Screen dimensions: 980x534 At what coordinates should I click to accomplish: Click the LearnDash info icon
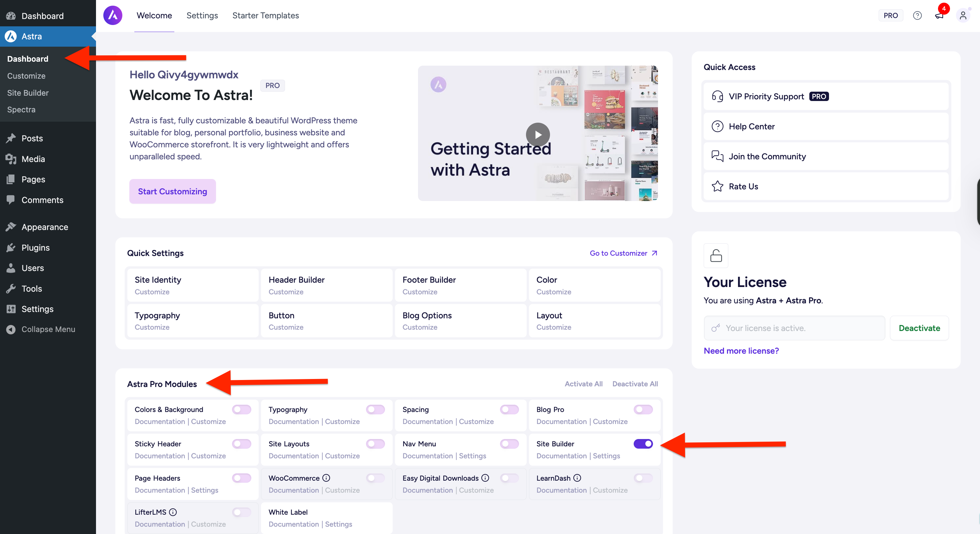(x=577, y=478)
